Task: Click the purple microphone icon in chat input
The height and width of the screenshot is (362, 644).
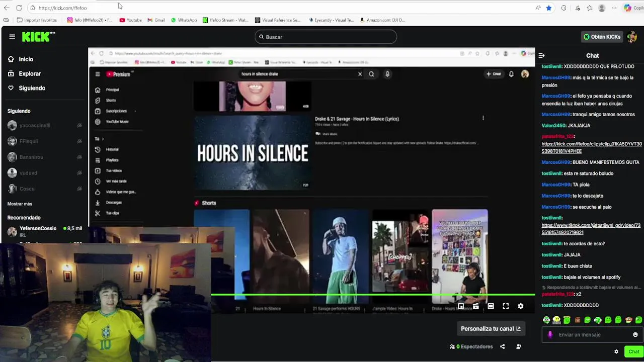Action: point(550,334)
